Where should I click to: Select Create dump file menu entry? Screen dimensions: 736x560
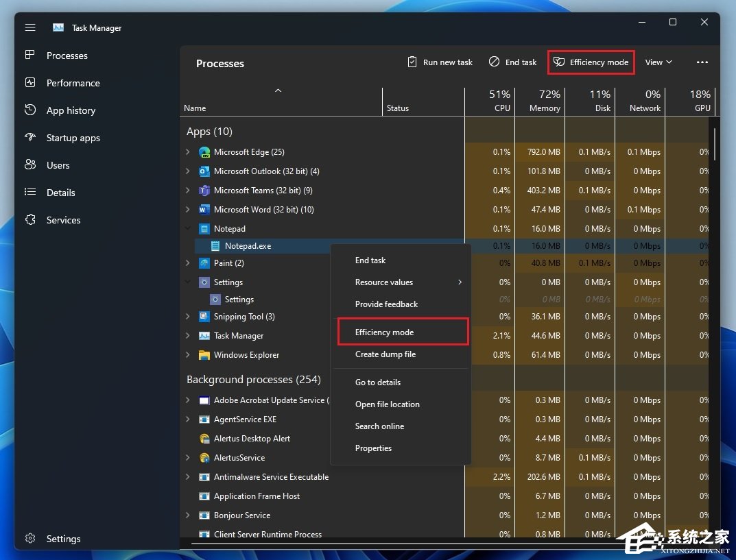(385, 354)
